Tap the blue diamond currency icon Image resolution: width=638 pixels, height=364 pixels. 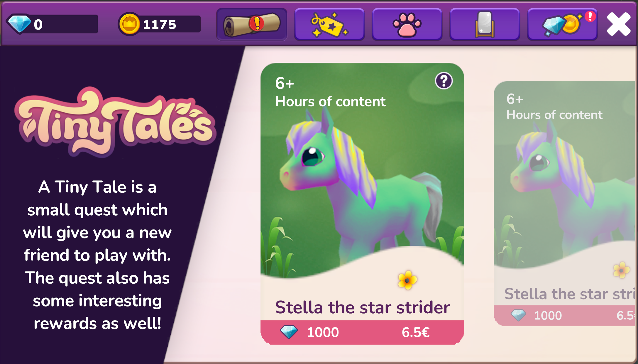pyautogui.click(x=19, y=23)
